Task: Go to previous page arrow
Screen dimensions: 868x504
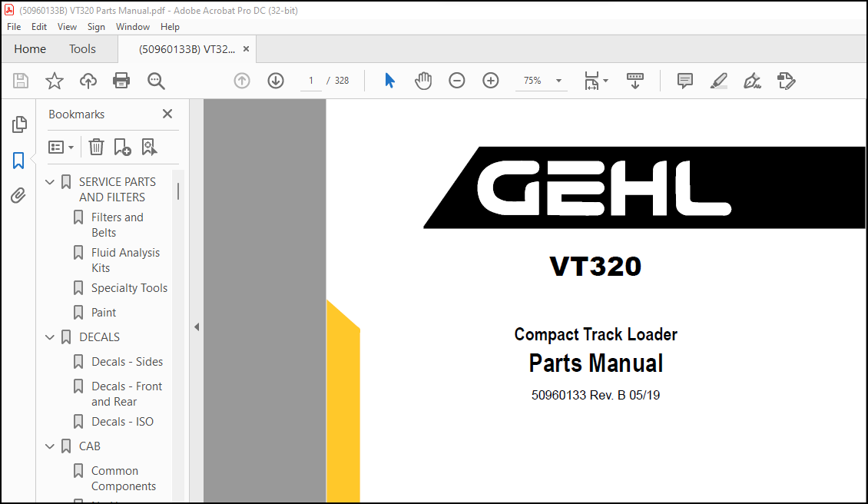Action: tap(242, 81)
